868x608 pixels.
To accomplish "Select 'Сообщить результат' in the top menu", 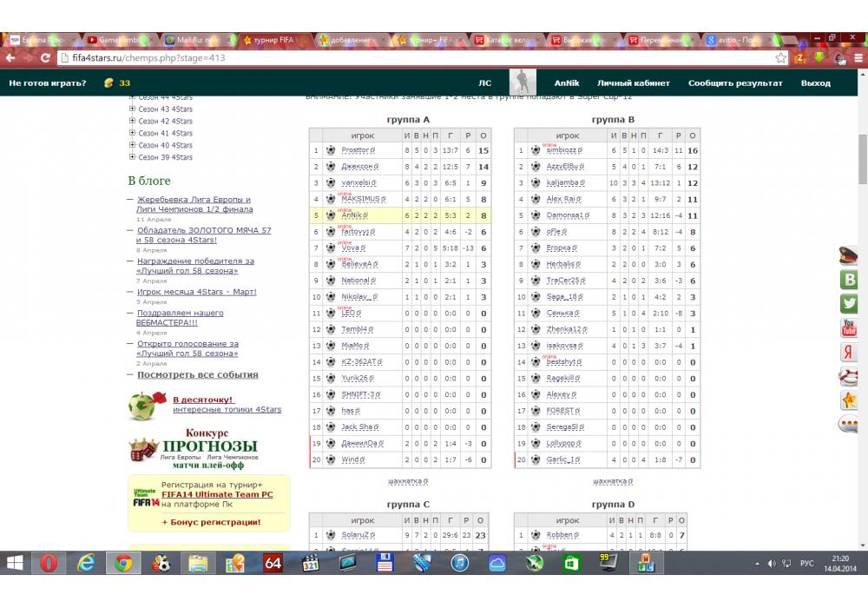I will coord(735,83).
